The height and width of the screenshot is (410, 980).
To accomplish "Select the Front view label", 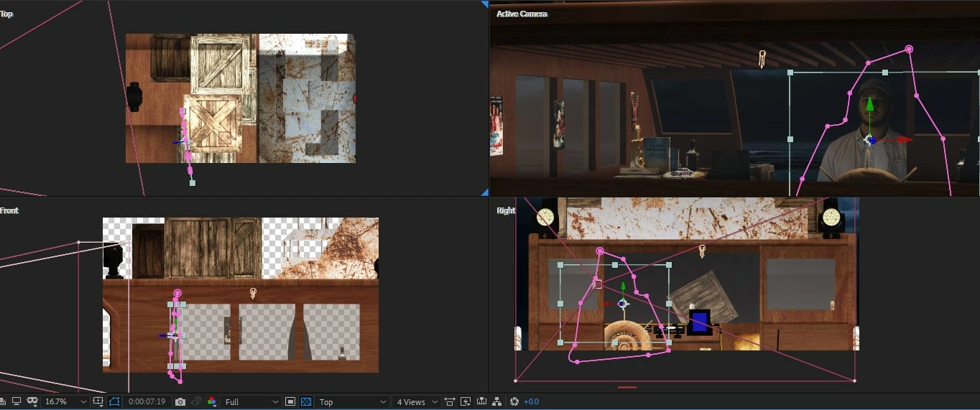I will pos(9,210).
